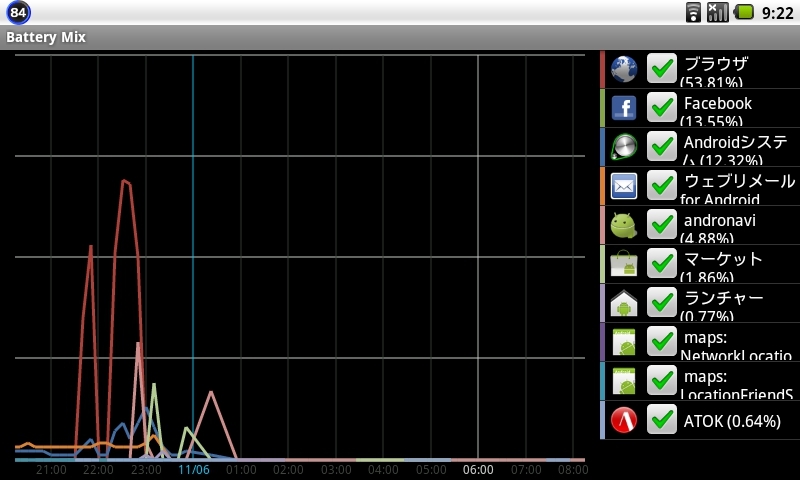
Task: Tap the Battery Mix title bar text
Action: 46,37
